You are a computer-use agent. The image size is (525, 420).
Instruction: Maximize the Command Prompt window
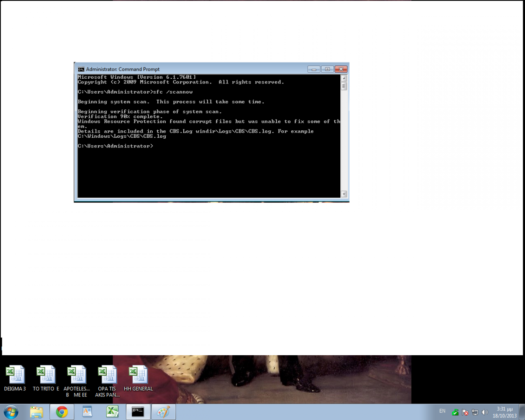(x=327, y=69)
